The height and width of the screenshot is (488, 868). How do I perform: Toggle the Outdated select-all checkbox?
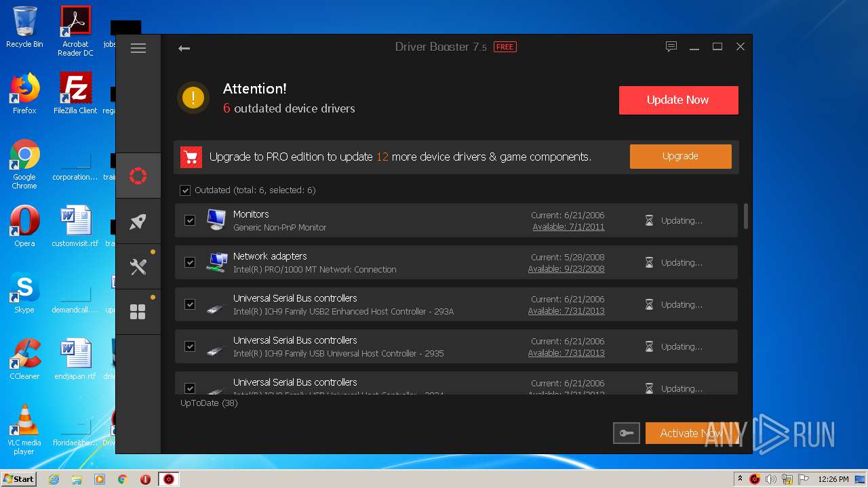point(185,190)
